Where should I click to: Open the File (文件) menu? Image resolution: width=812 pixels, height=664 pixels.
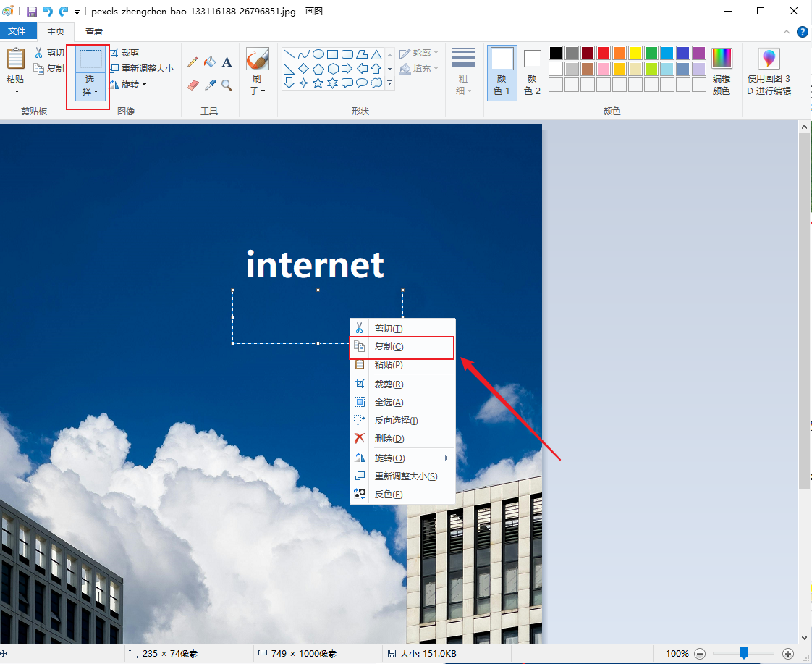click(17, 31)
